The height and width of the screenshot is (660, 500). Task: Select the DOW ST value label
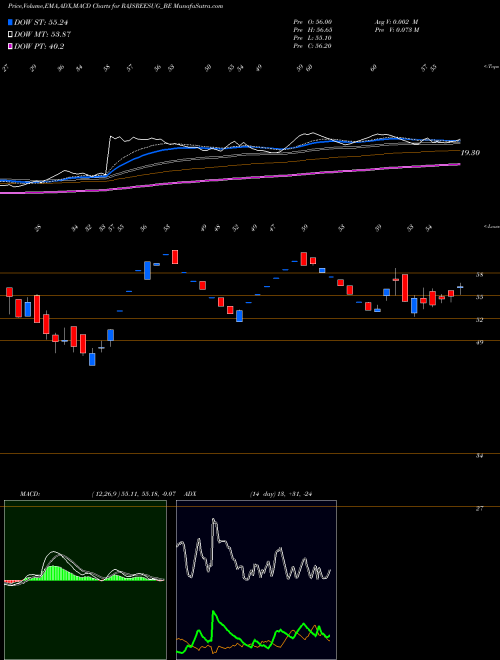tap(41, 22)
